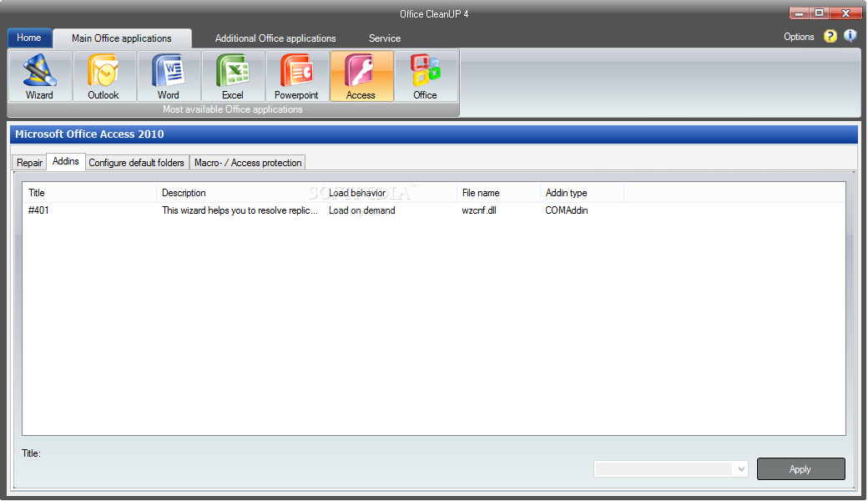Click the 'Load on demand' cell
The image size is (868, 501).
(362, 210)
